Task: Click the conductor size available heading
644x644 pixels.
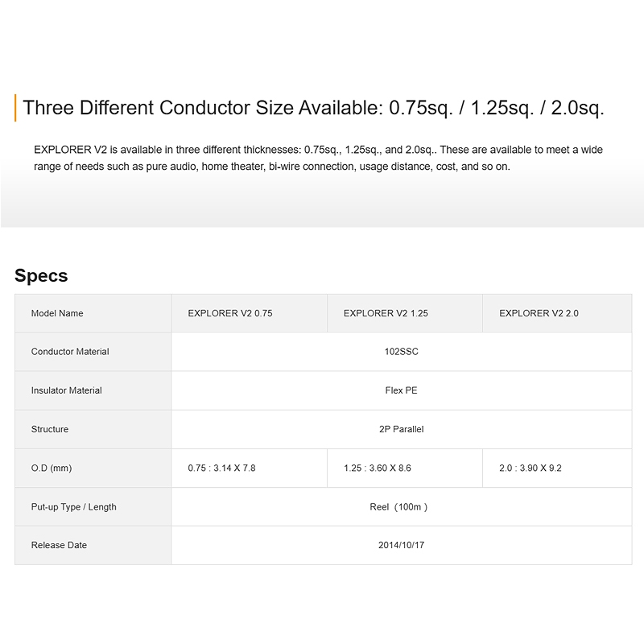Action: 313,108
